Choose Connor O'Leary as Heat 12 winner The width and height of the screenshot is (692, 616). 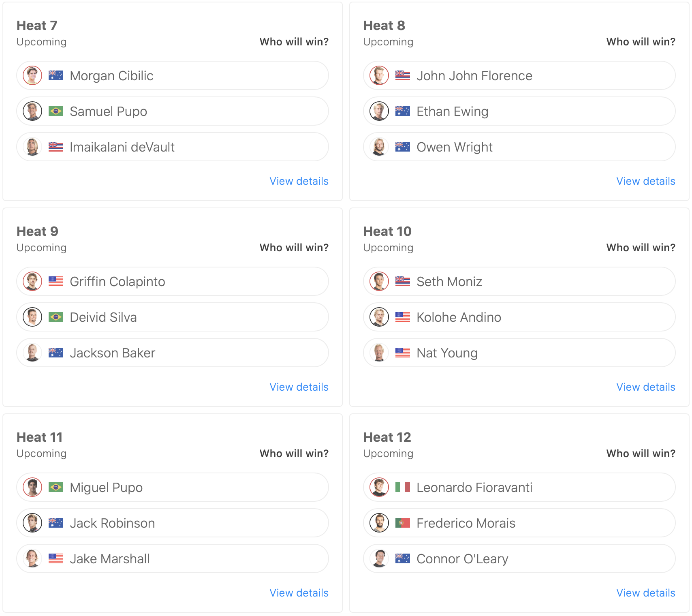[519, 558]
